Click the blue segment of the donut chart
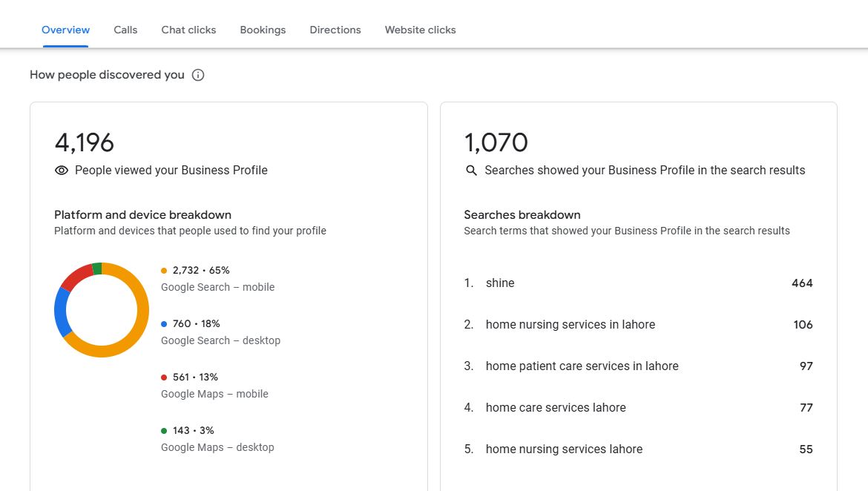 click(62, 312)
